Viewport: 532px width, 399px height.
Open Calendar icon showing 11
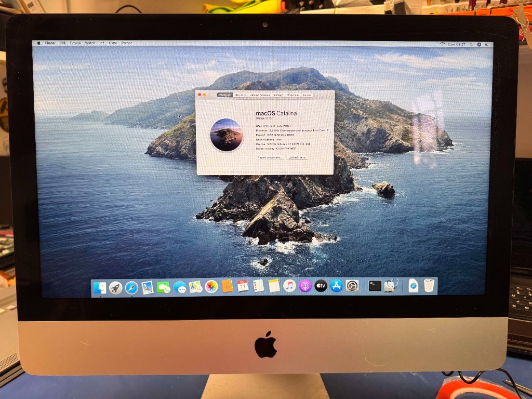[x=243, y=286]
